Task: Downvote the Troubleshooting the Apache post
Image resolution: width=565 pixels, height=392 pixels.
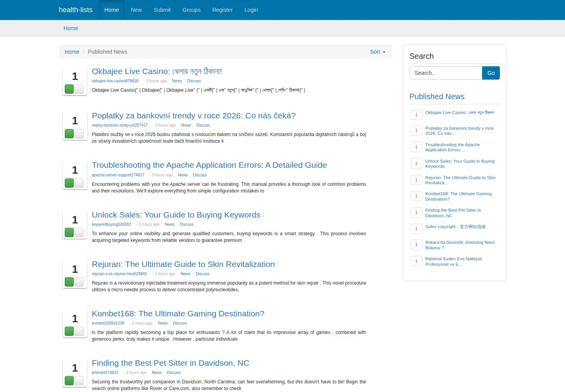Action: pyautogui.click(x=79, y=183)
